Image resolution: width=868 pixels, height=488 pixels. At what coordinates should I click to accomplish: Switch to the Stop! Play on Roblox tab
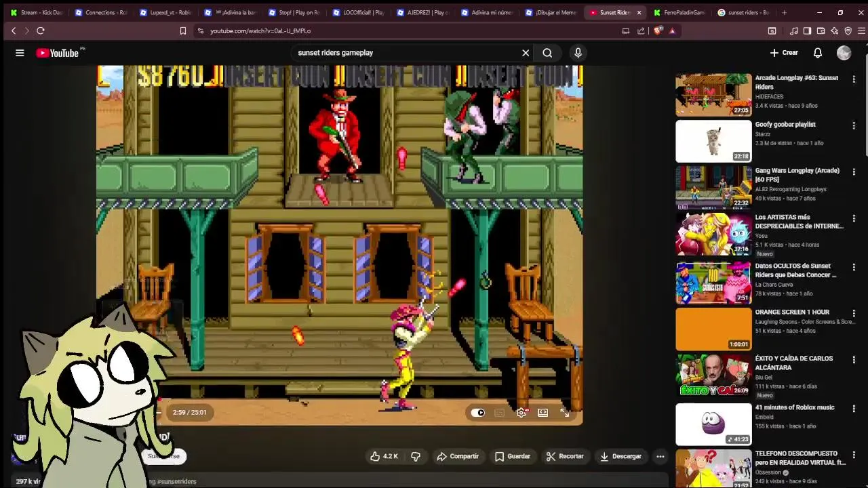pos(294,12)
